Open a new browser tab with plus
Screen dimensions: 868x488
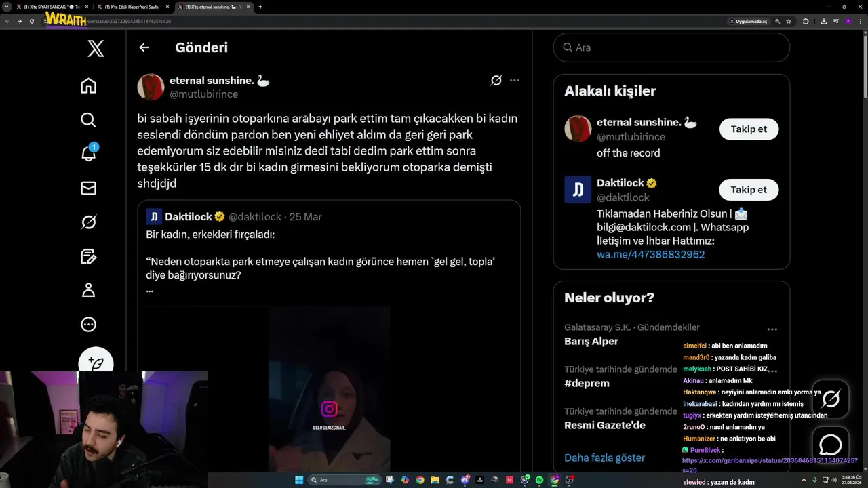coord(260,7)
